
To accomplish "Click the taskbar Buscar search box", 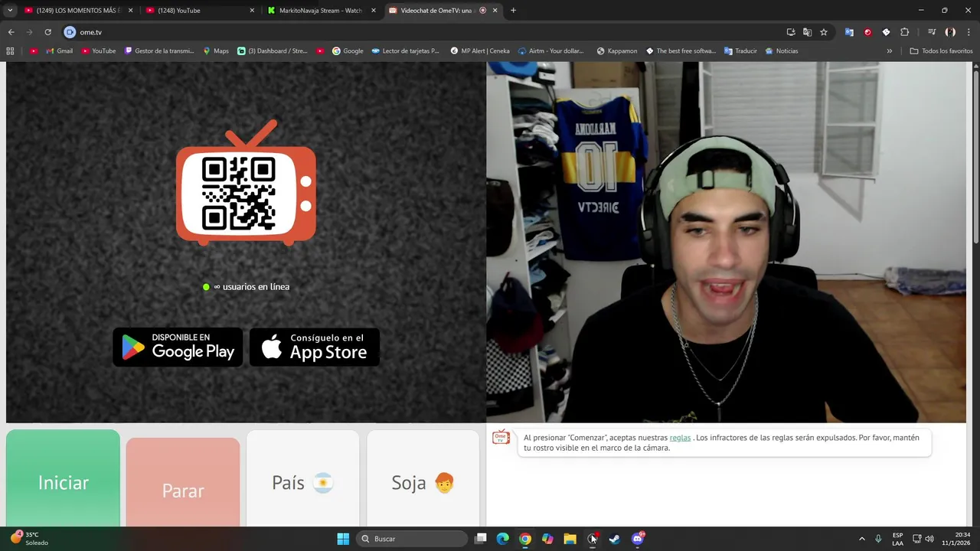I will pos(412,539).
